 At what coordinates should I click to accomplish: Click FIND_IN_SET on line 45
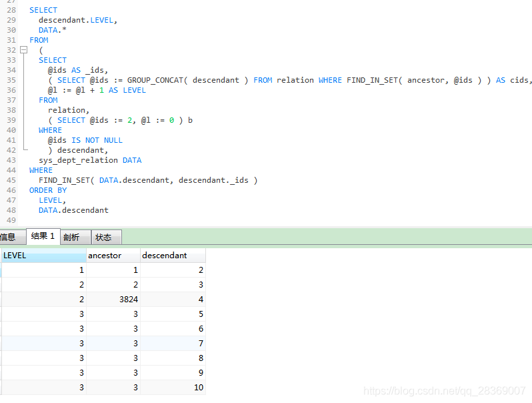pyautogui.click(x=66, y=180)
